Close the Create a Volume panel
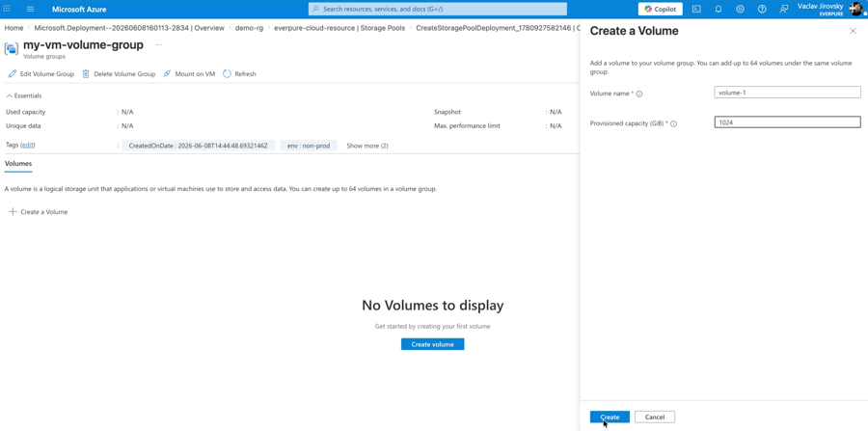This screenshot has height=431, width=868. click(x=854, y=31)
